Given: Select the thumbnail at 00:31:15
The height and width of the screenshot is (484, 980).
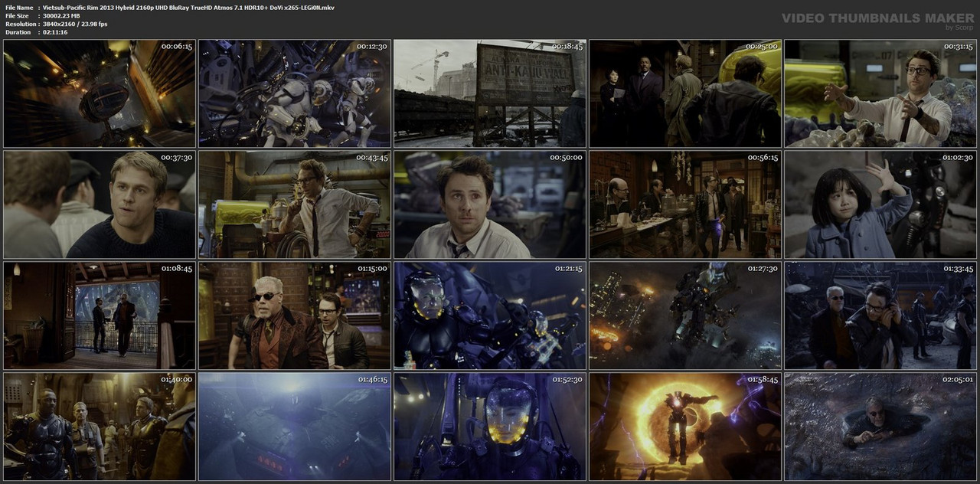Looking at the screenshot, I should [x=880, y=93].
